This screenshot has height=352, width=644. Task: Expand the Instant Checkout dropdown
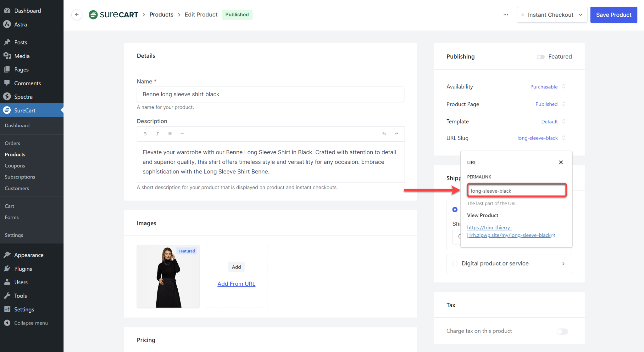552,15
